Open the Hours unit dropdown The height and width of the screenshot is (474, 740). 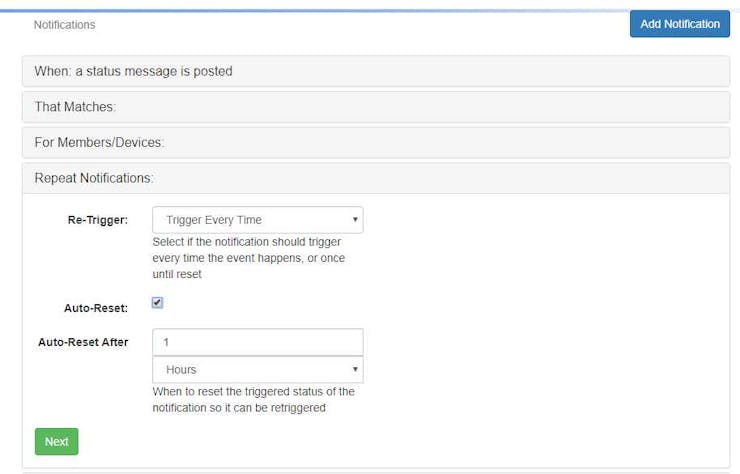(258, 370)
